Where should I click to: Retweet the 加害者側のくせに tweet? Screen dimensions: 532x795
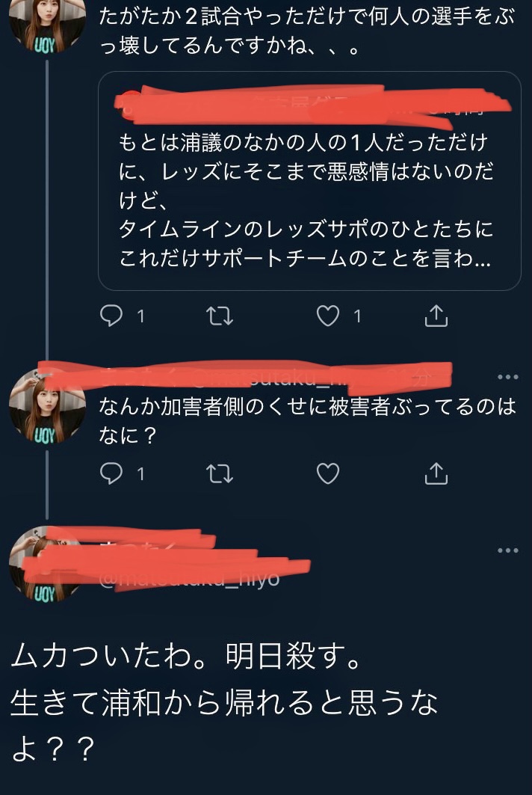(220, 473)
